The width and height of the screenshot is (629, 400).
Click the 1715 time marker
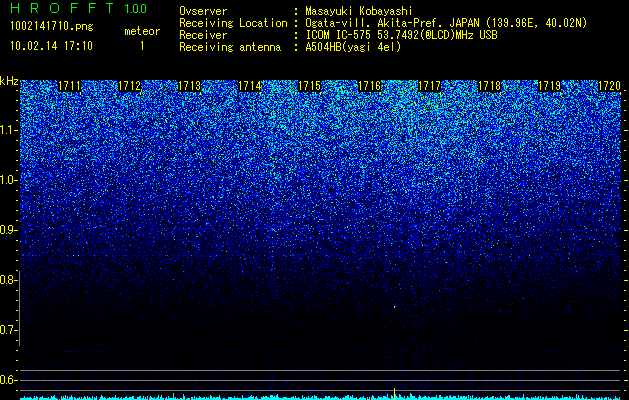(x=309, y=86)
